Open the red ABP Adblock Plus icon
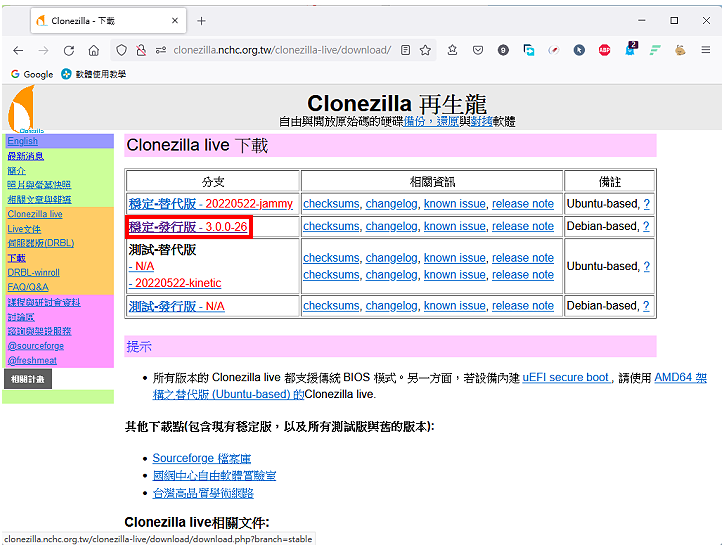724x545 pixels. click(x=604, y=50)
